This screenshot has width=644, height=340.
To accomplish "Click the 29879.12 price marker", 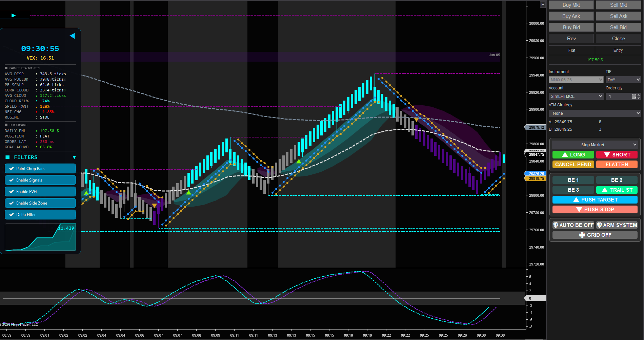I will 536,128.
